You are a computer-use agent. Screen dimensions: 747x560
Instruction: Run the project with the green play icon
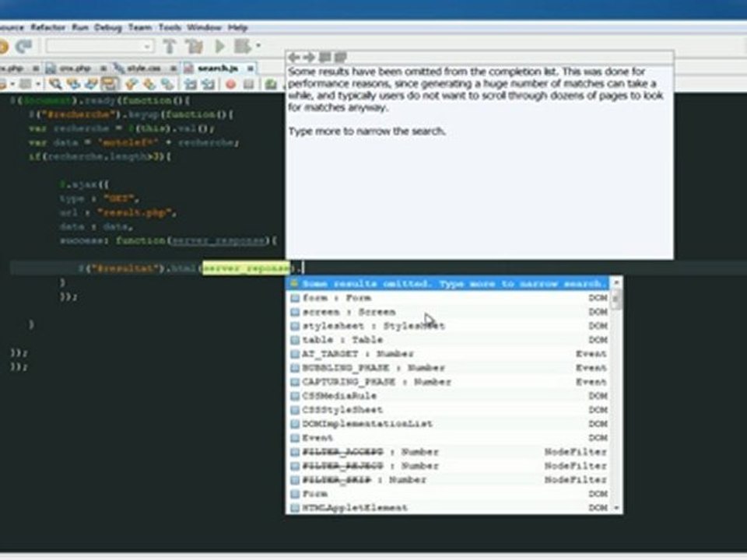219,46
